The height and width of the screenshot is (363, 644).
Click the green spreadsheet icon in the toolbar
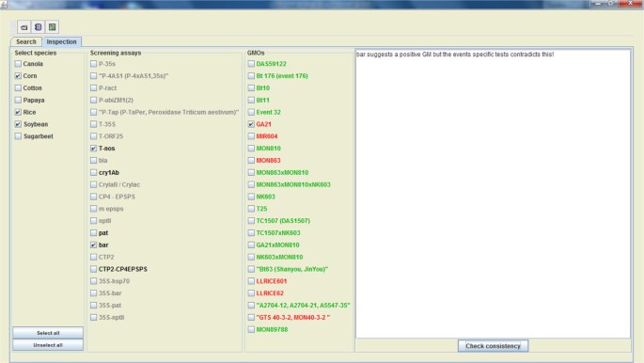(x=52, y=27)
